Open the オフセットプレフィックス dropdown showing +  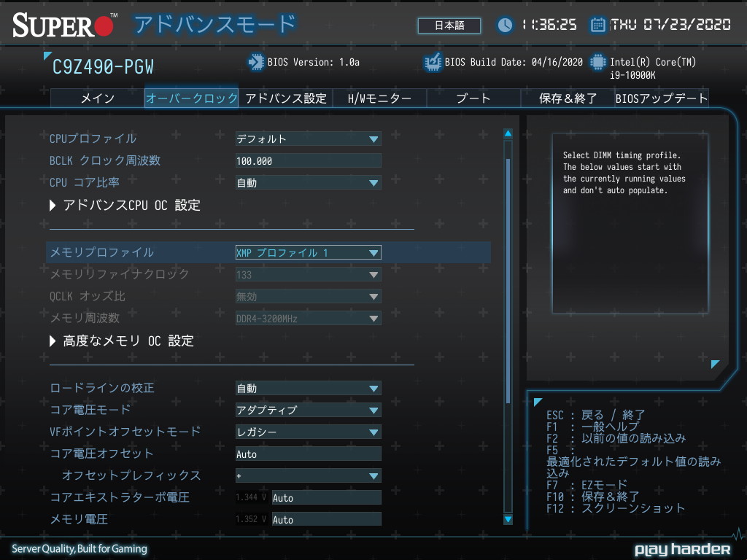[x=309, y=475]
